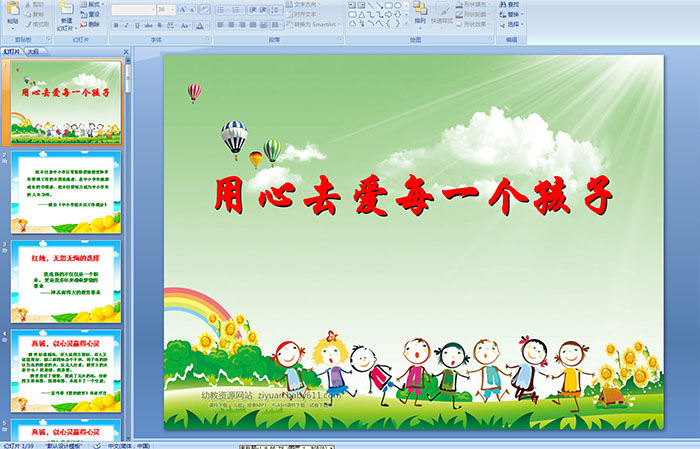
Task: Open the Line Spacing dropdown
Action: (276, 9)
